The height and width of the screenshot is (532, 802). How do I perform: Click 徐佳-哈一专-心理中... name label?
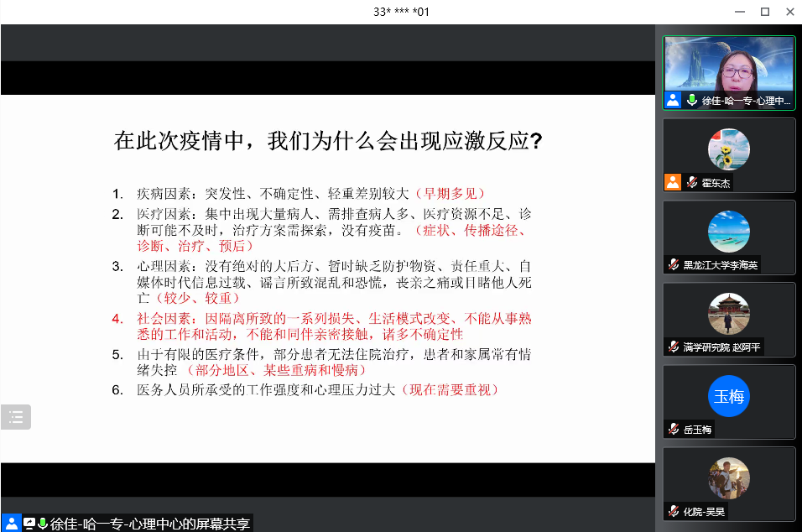coord(746,101)
